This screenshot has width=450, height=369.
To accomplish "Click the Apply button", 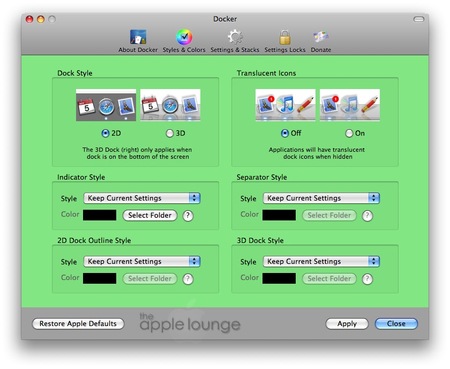I will (x=347, y=324).
